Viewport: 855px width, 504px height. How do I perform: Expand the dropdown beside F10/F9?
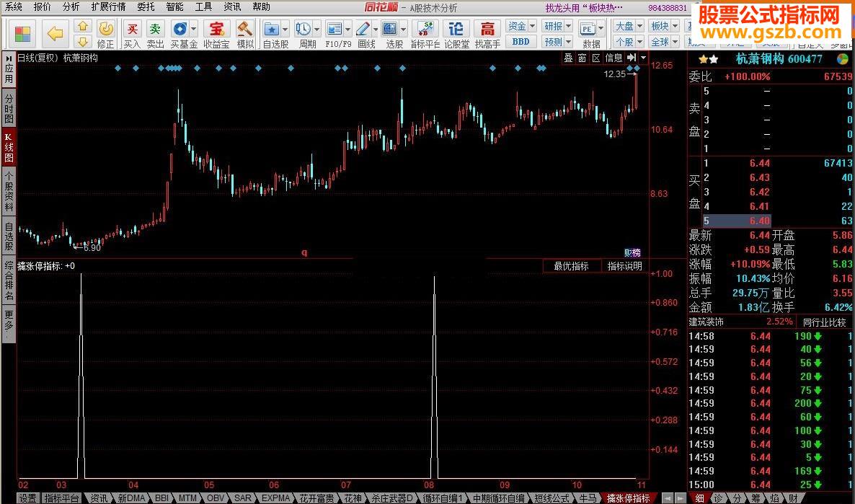click(348, 29)
